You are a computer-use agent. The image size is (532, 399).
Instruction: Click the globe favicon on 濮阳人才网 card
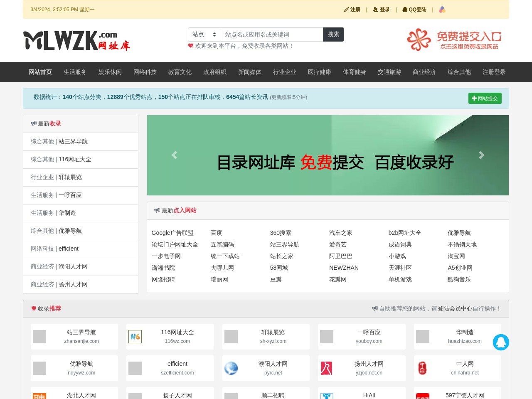click(x=231, y=368)
